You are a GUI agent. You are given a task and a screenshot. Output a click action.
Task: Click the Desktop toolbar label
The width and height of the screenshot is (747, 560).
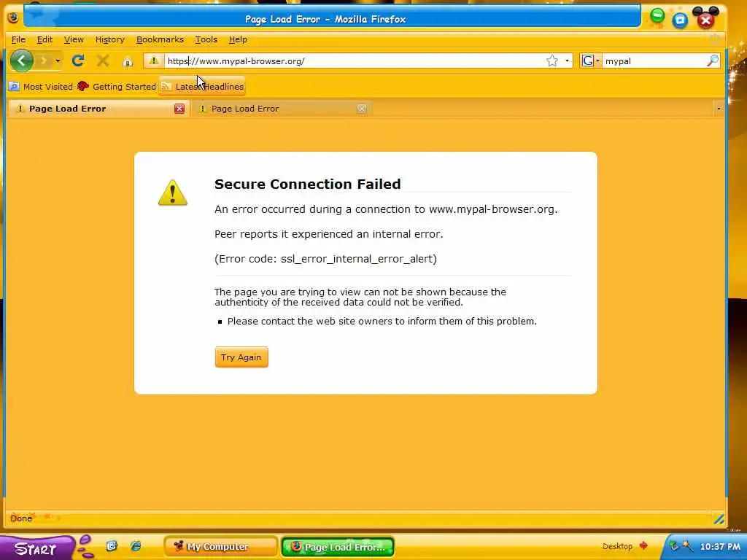pyautogui.click(x=617, y=546)
